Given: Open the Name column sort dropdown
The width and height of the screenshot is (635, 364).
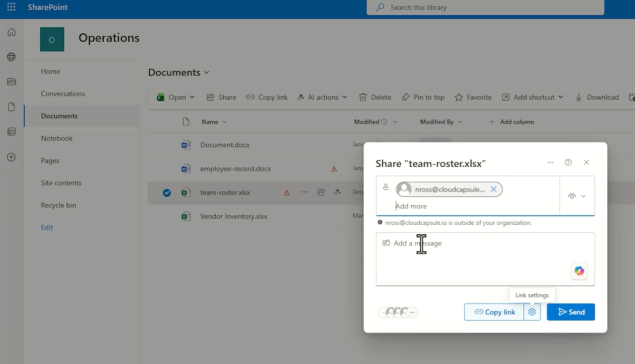Looking at the screenshot, I should pyautogui.click(x=224, y=122).
